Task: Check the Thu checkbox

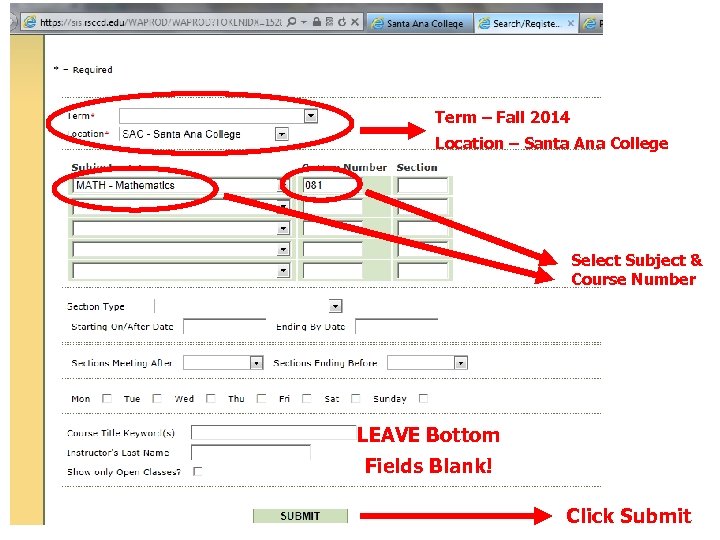Action: tap(261, 399)
